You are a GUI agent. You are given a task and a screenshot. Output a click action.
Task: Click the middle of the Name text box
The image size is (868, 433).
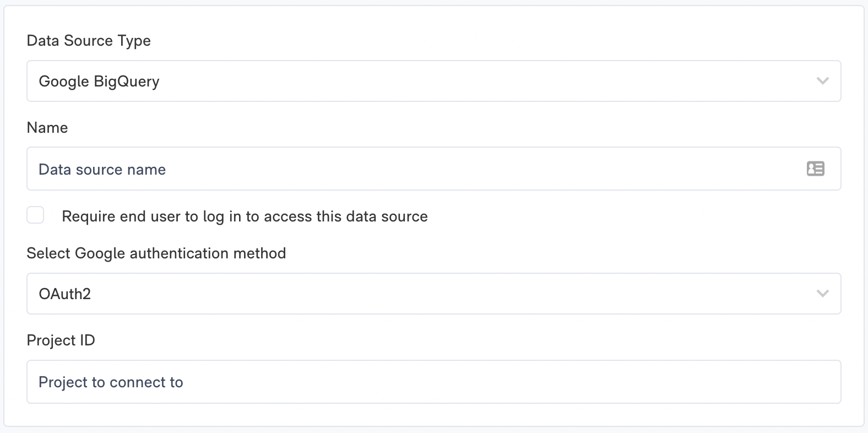(434, 169)
